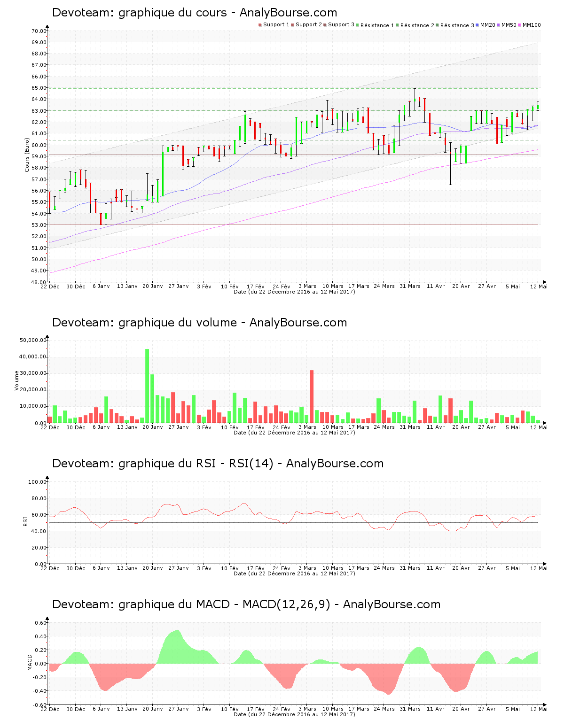Click the 'RSI' vertical axis title
This screenshot has height=728, width=564.
coord(25,521)
